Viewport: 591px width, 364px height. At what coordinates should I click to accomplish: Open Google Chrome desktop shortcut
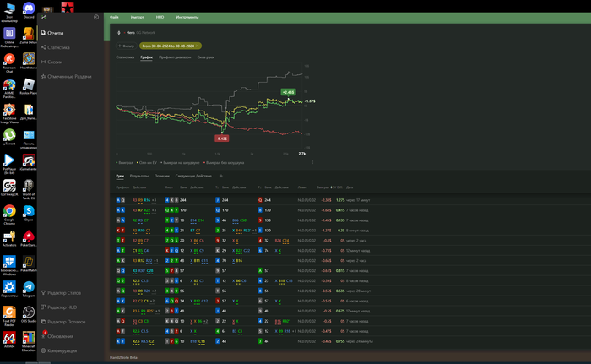(9, 215)
